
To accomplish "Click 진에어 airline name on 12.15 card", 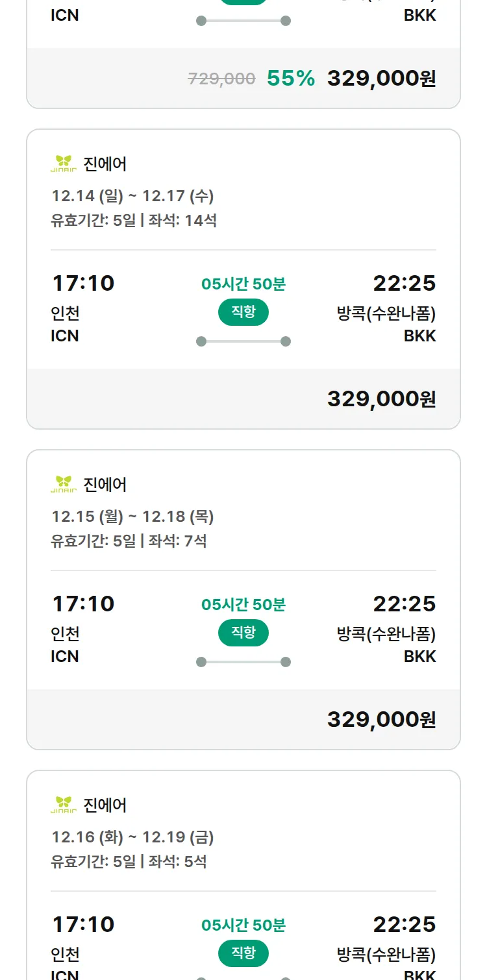I will (105, 485).
